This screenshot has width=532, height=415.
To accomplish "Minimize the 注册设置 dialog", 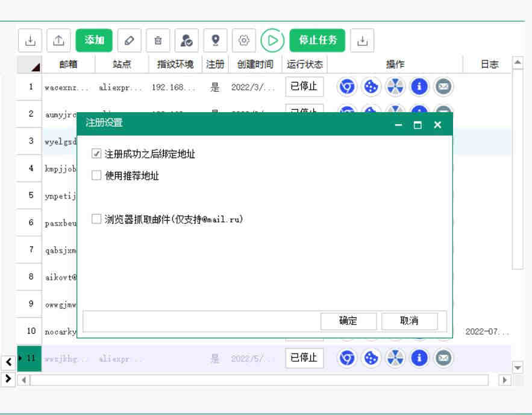I will (399, 125).
